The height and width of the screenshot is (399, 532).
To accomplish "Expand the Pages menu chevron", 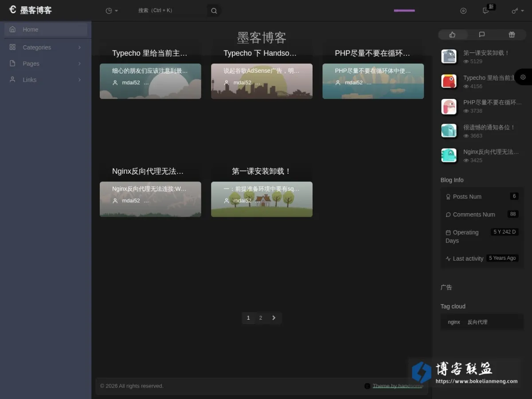I will point(79,63).
